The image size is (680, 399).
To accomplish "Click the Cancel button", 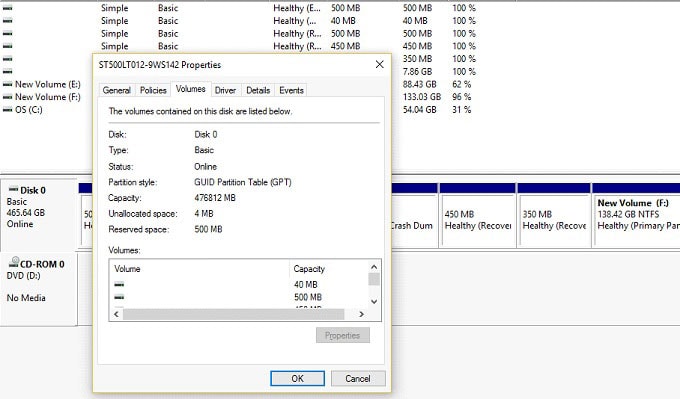I will [x=358, y=378].
